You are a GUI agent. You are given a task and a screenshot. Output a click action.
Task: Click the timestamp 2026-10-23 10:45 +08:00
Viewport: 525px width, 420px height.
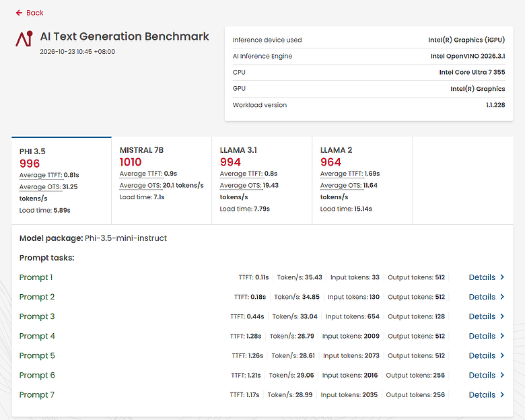tap(77, 52)
